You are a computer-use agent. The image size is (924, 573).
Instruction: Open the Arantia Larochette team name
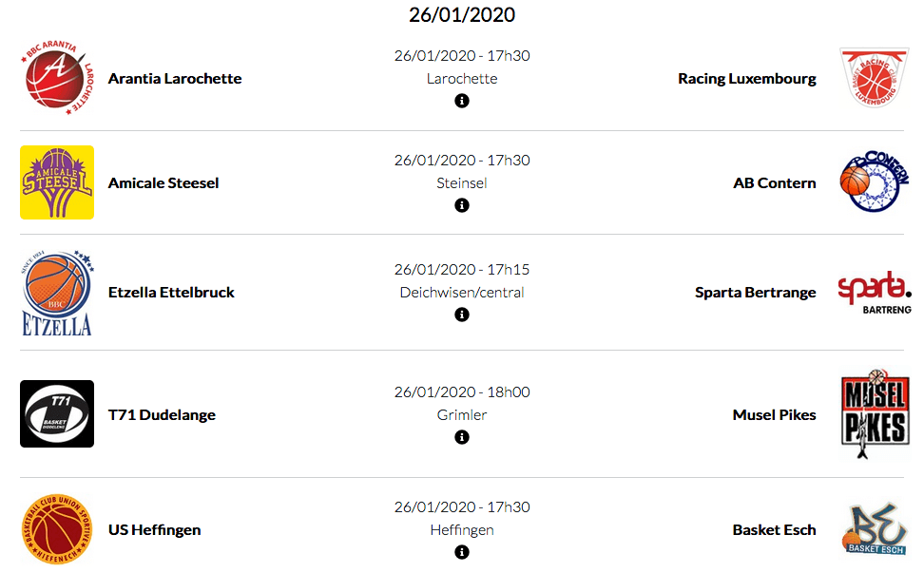[x=175, y=79]
